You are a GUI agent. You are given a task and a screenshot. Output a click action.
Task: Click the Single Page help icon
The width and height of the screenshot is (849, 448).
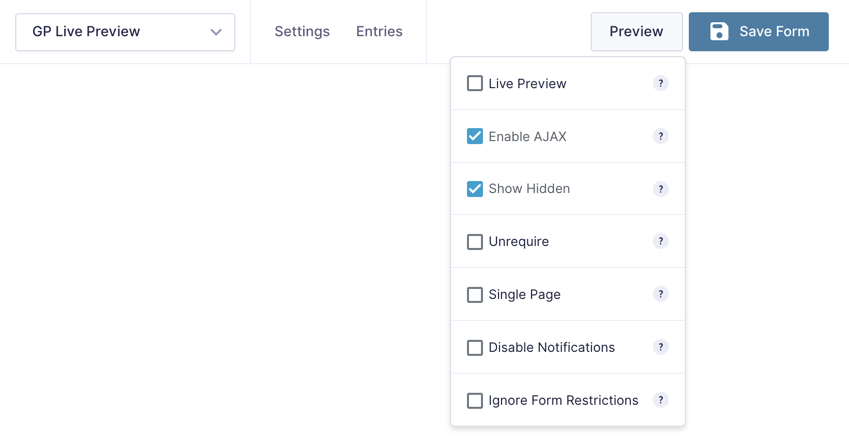tap(660, 294)
